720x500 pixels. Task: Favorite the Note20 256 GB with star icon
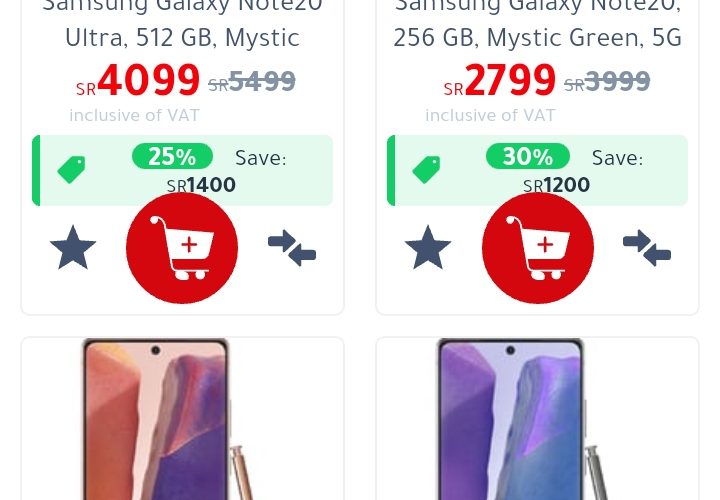click(x=428, y=248)
